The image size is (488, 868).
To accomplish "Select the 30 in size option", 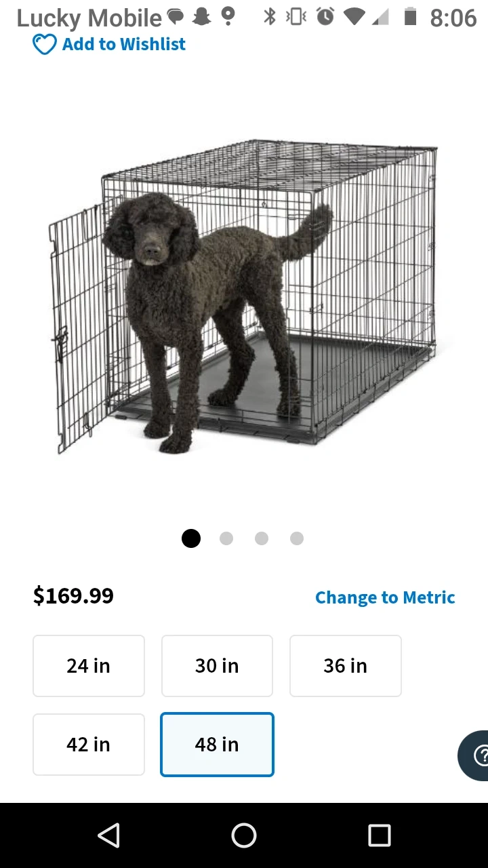I will 217,666.
